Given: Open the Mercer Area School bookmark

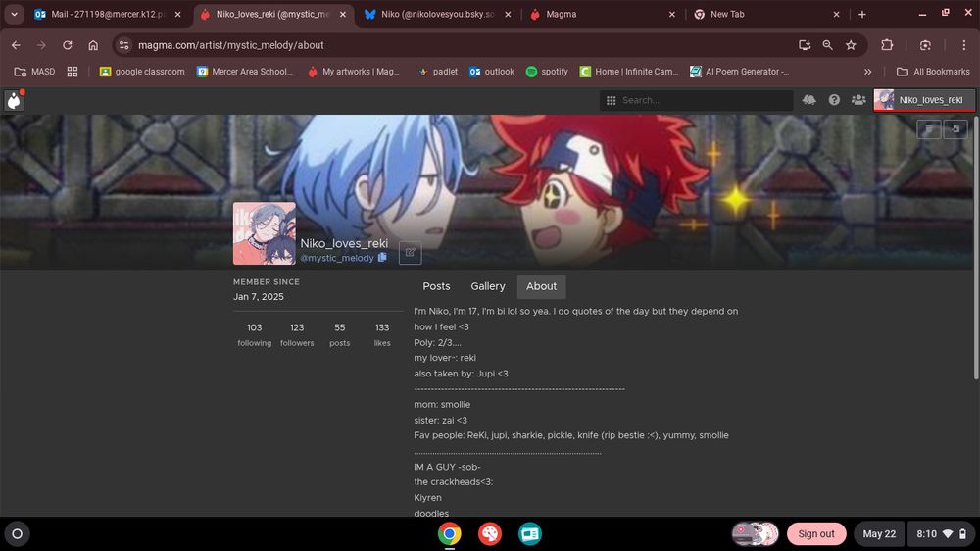Looking at the screenshot, I should (245, 72).
